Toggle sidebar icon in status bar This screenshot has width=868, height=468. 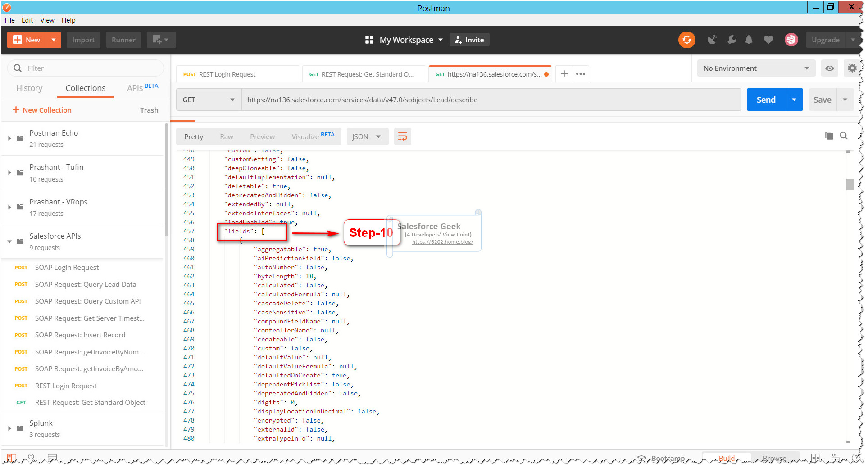11,458
